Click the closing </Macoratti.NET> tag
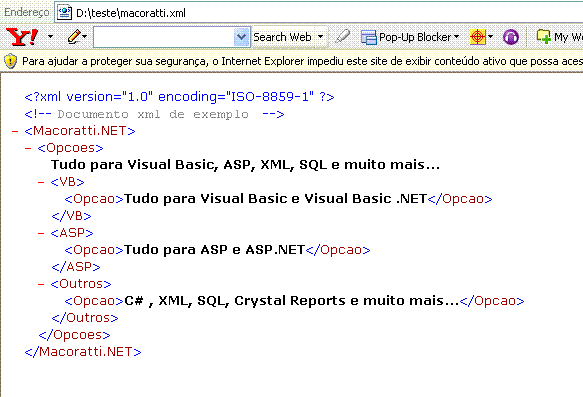 (83, 352)
